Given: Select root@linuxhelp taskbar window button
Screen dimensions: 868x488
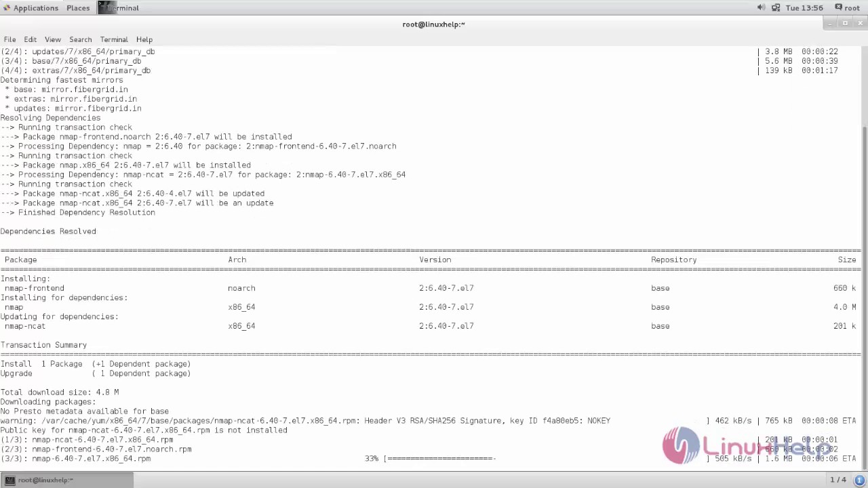Looking at the screenshot, I should (66, 480).
